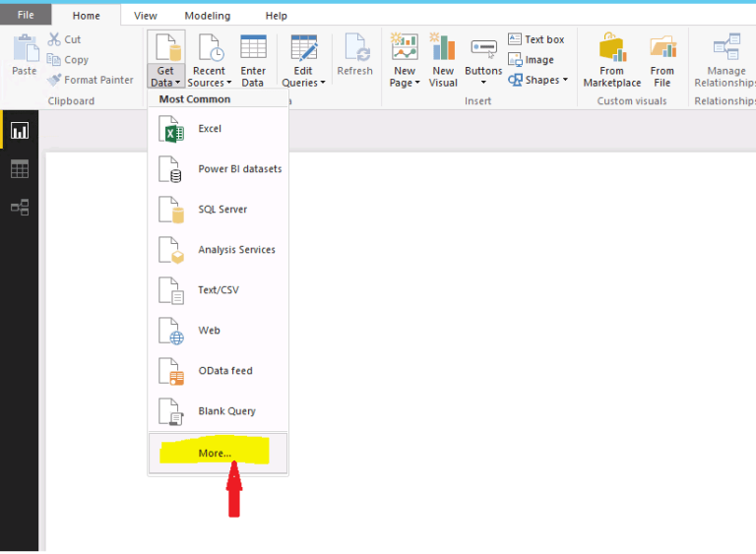Click From File custom visuals icon
The height and width of the screenshot is (554, 756).
coord(662,47)
